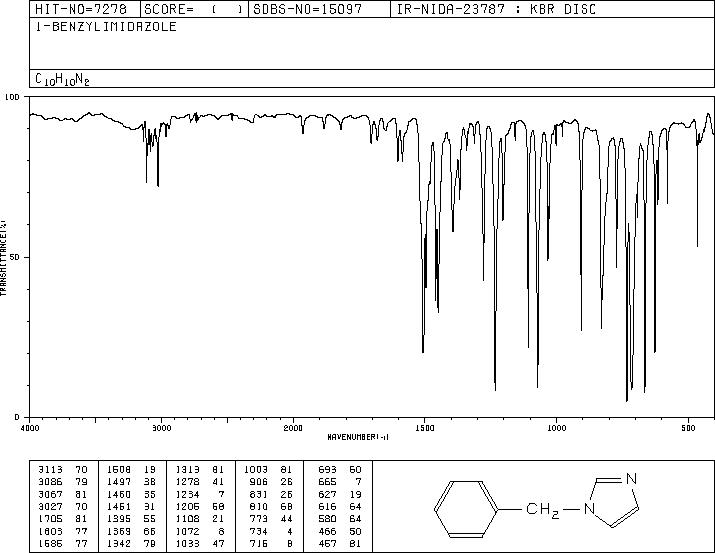Click the TRANSMITTANCE(%) axis title
Screen dimensions: 715x553
pyautogui.click(x=3, y=258)
